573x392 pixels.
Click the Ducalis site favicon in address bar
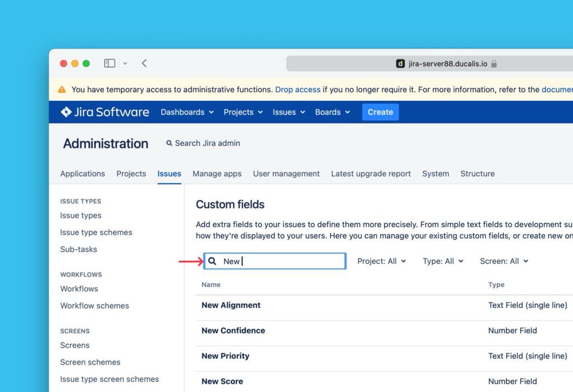pos(400,64)
